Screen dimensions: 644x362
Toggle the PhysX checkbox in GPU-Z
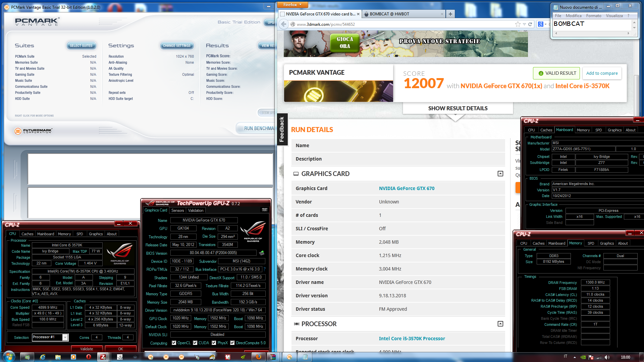(x=214, y=343)
